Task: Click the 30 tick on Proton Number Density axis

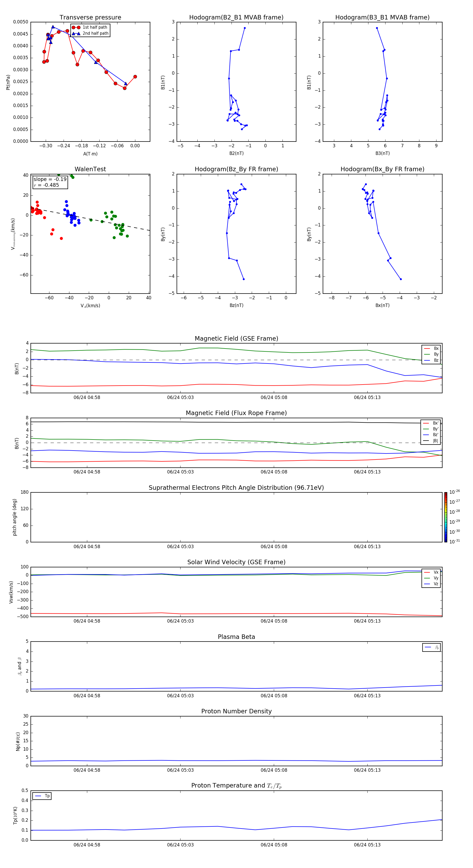Action: (x=25, y=716)
